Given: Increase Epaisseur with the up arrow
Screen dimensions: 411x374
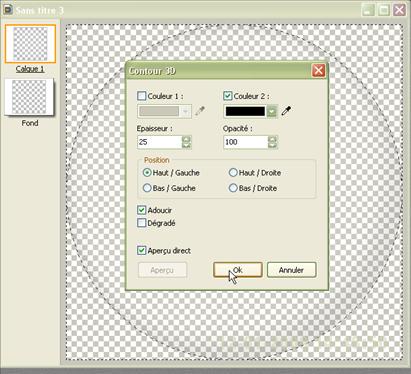Looking at the screenshot, I should (x=186, y=139).
